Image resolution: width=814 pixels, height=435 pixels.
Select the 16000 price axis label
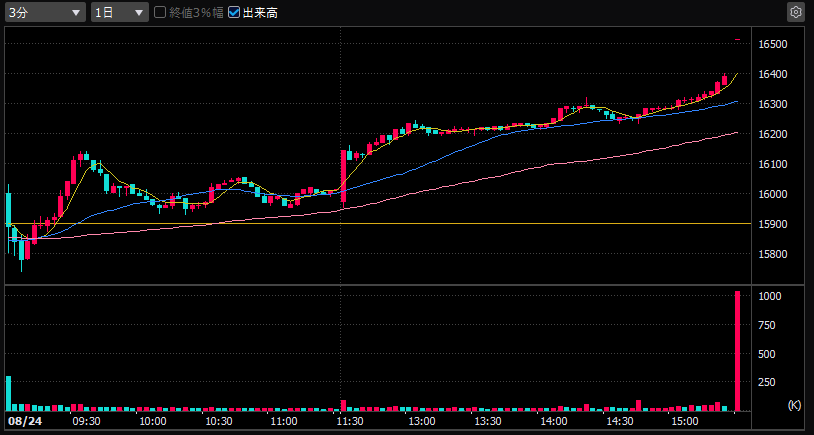[772, 194]
